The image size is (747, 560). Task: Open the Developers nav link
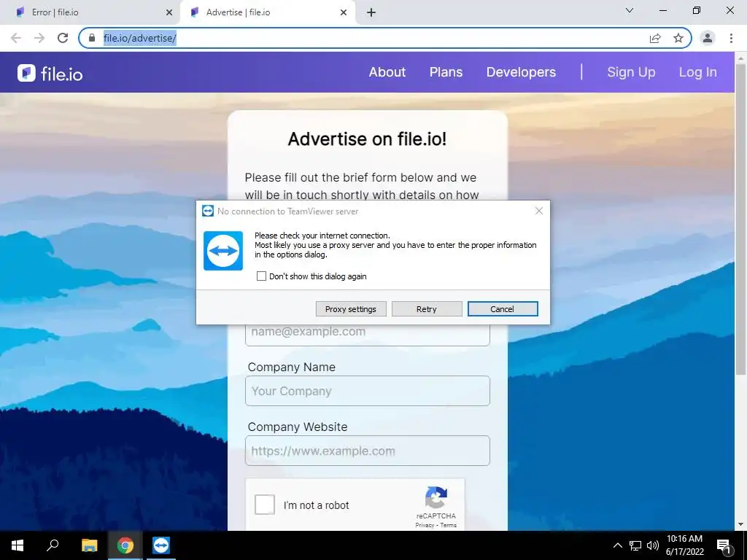521,72
